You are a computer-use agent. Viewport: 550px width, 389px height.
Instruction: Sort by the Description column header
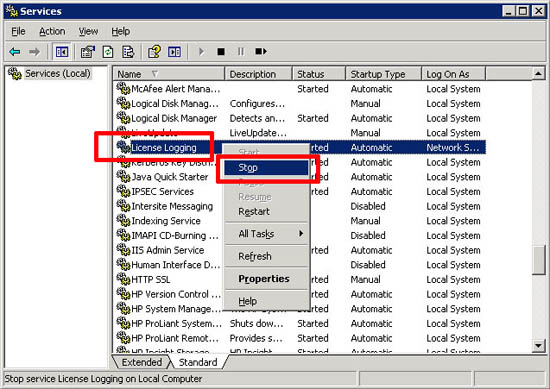coord(258,74)
